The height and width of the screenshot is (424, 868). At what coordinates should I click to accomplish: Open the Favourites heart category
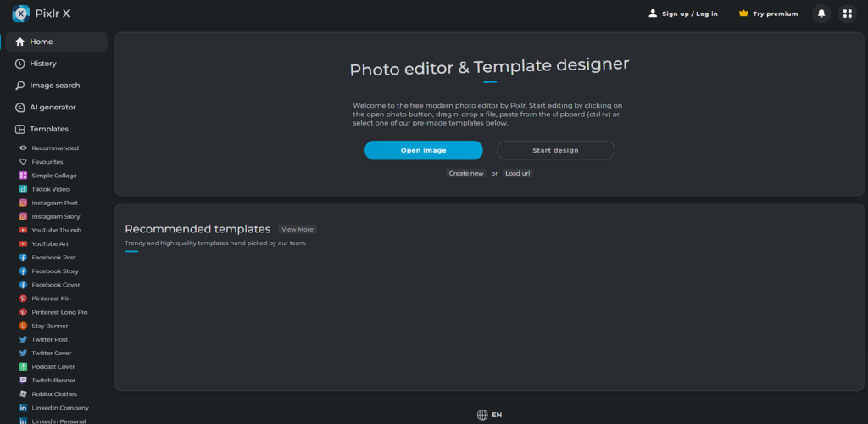[23, 162]
